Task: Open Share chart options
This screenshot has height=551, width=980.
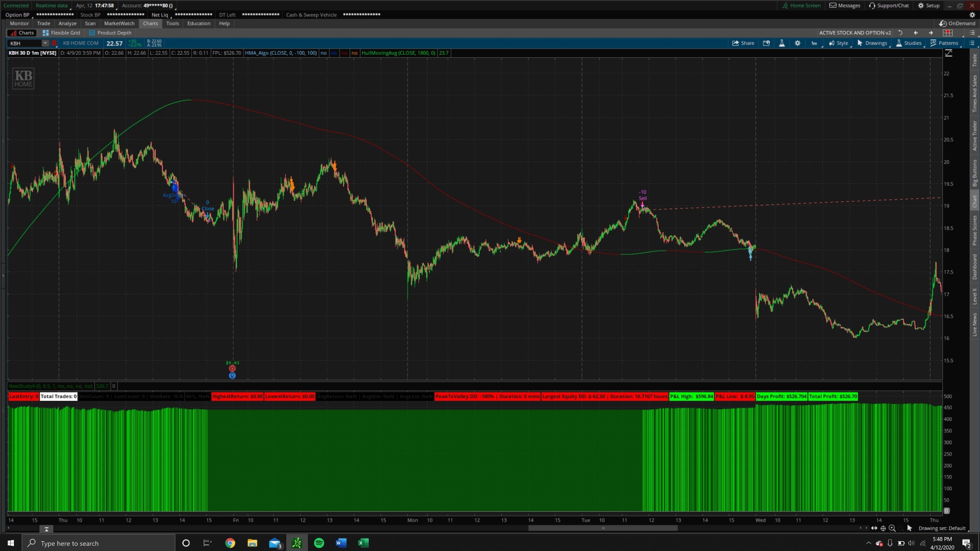Action: coord(743,43)
